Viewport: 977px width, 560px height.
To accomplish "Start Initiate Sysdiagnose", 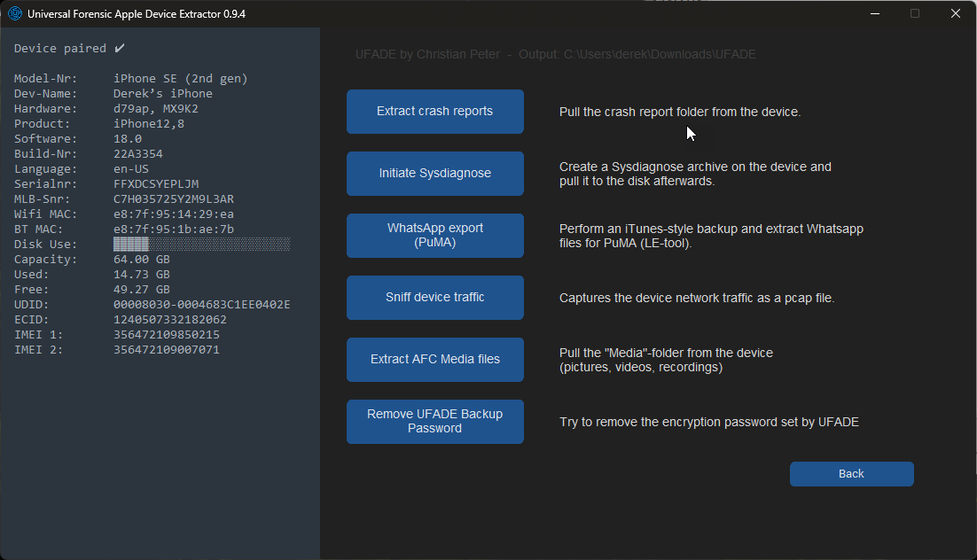I will 434,174.
